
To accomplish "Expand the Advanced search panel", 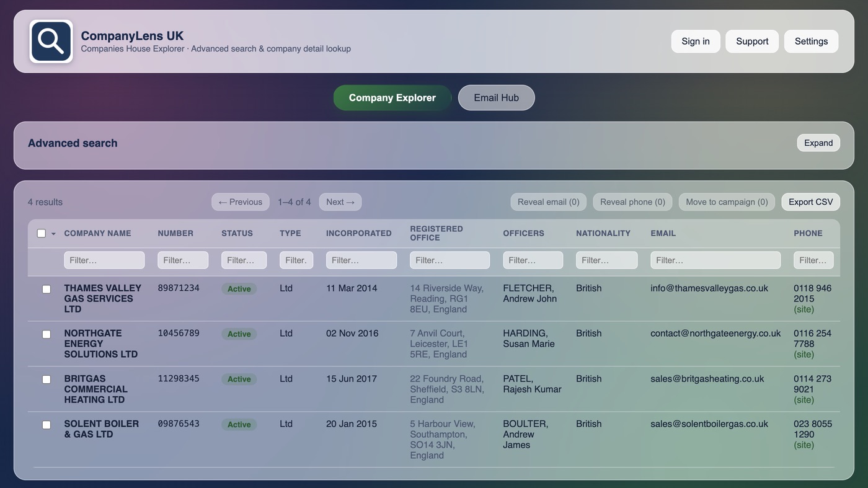I will click(x=818, y=143).
